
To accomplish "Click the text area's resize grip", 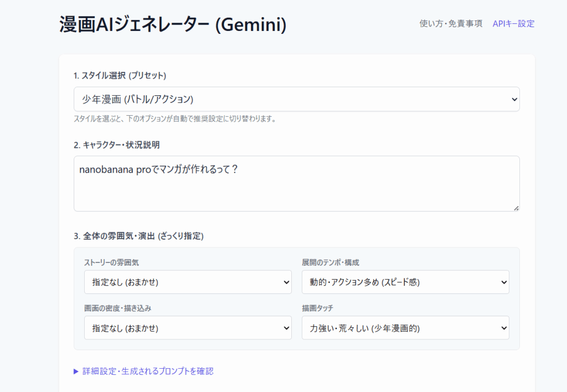I will tap(516, 208).
